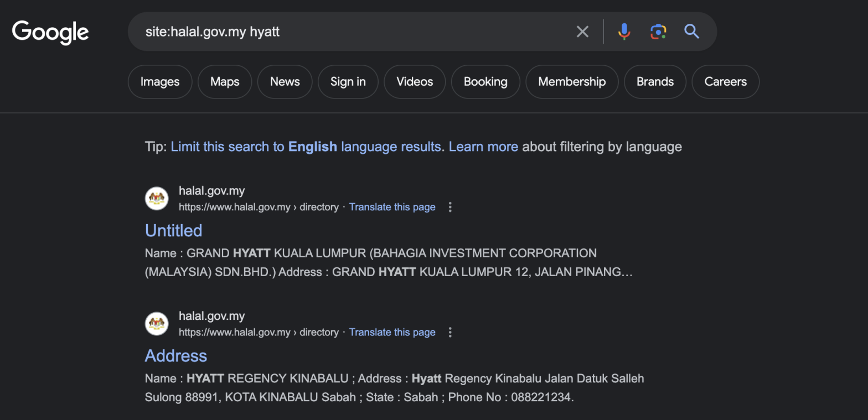Click the HYATT REGENCY KINABALU snippet text
The height and width of the screenshot is (420, 868).
(394, 388)
